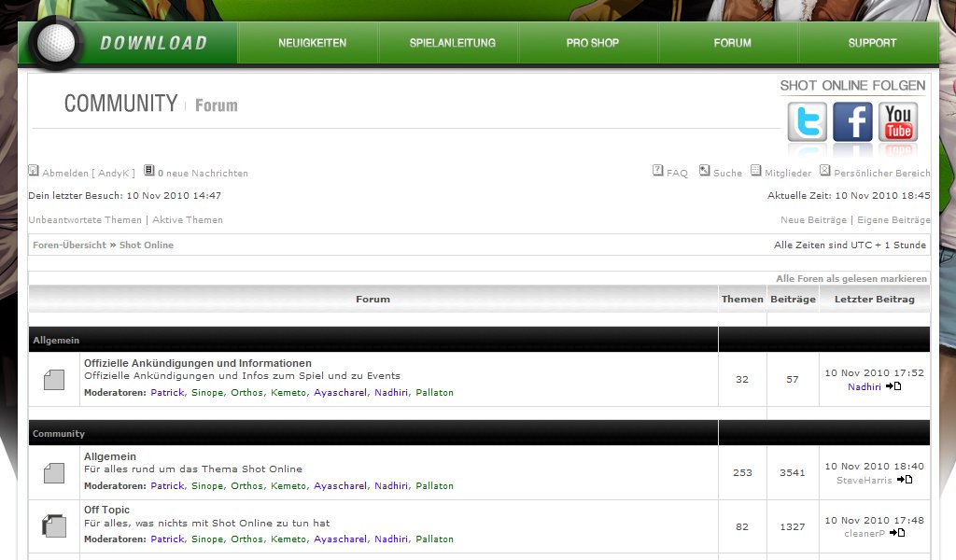The height and width of the screenshot is (560, 956).
Task: Show Unbeantwortete Themen
Action: coord(85,220)
